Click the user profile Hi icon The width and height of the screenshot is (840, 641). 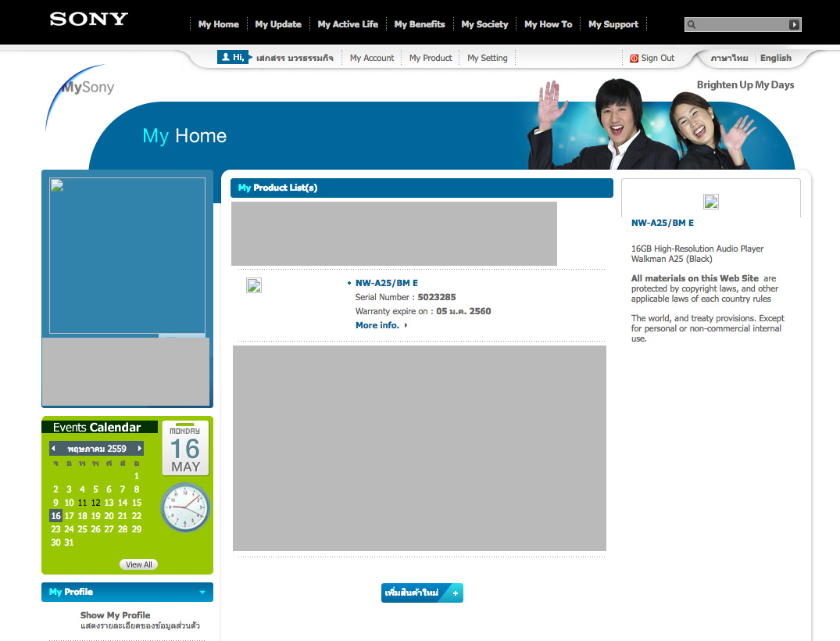(x=232, y=57)
